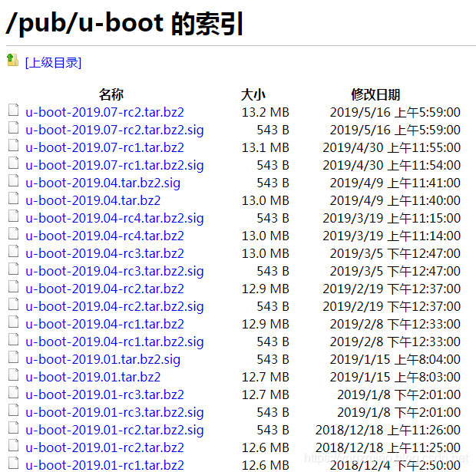Download u-boot-2019.01-rc1.tar.bz2 link

104,464
